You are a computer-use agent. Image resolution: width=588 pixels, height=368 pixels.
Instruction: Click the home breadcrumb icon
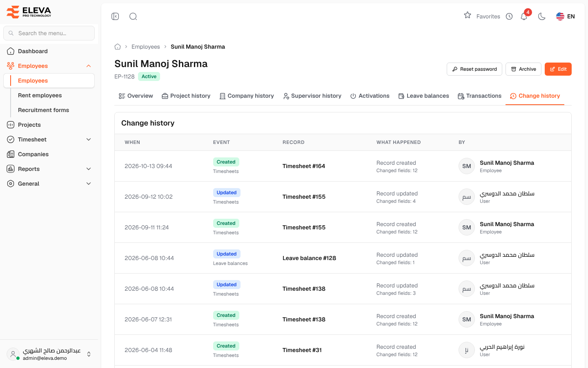tap(118, 47)
